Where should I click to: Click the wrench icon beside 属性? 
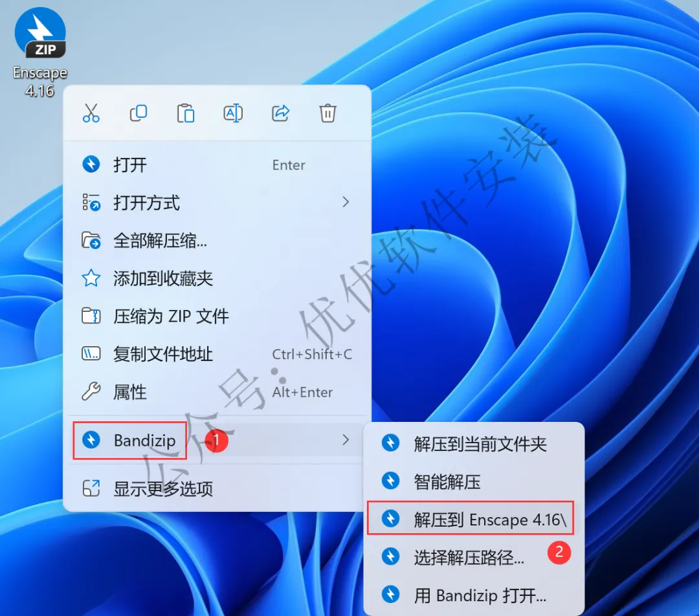(91, 392)
